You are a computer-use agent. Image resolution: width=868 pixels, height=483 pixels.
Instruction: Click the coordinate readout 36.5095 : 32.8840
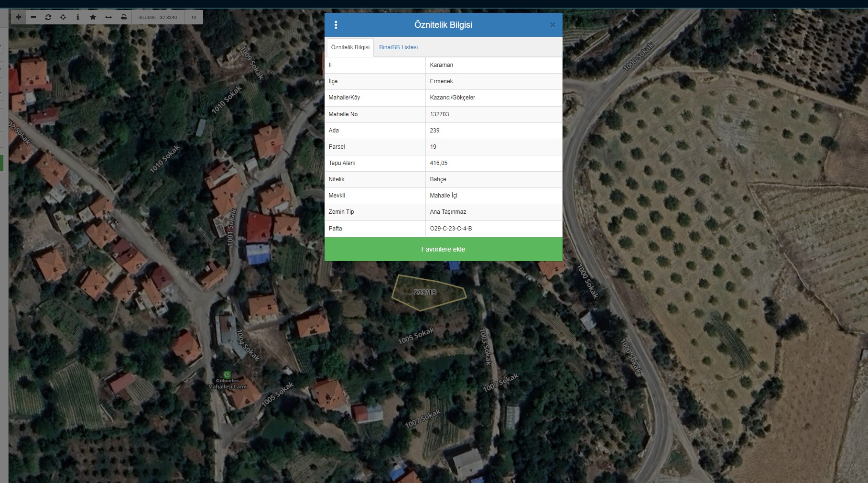(158, 17)
